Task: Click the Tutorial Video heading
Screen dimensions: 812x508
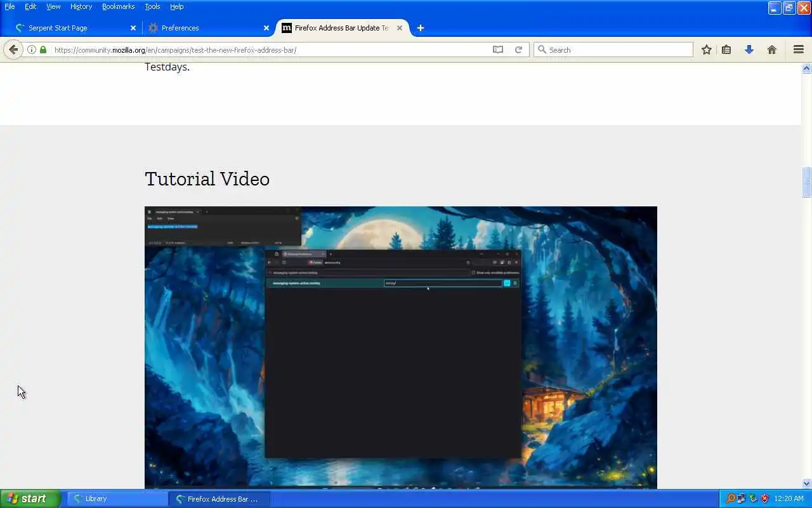Action: coord(207,179)
